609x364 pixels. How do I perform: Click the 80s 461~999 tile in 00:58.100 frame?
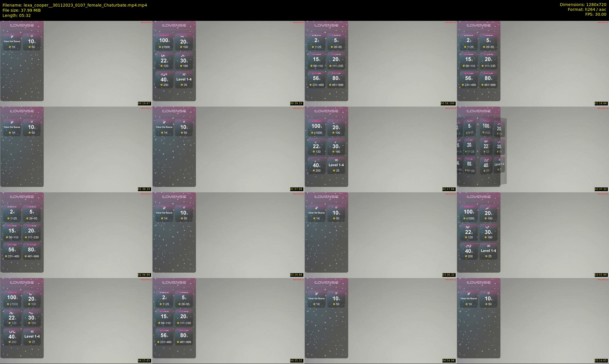click(x=336, y=80)
